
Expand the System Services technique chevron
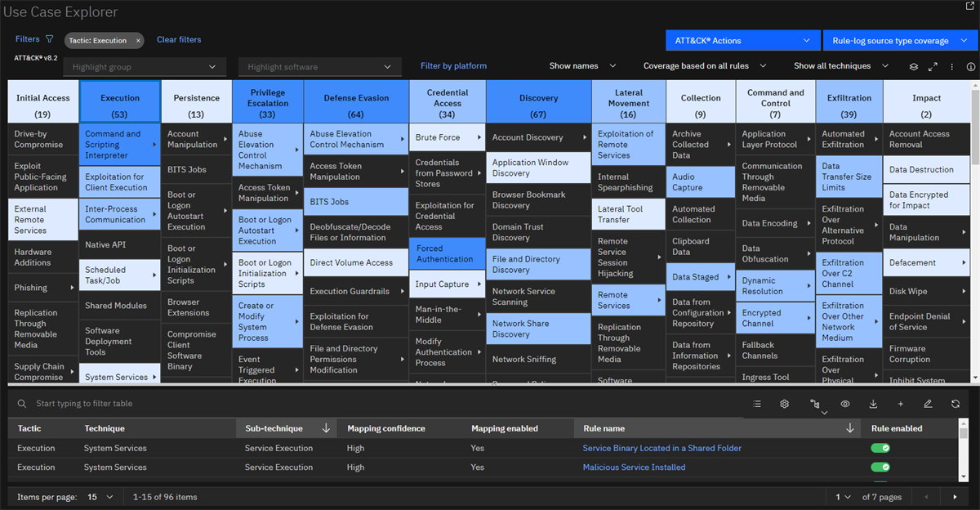(154, 376)
